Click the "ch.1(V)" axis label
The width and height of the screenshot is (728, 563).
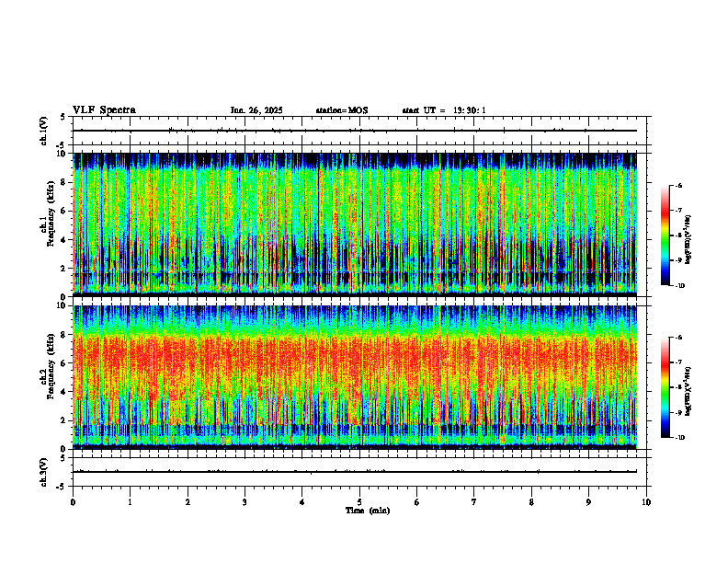[x=44, y=131]
